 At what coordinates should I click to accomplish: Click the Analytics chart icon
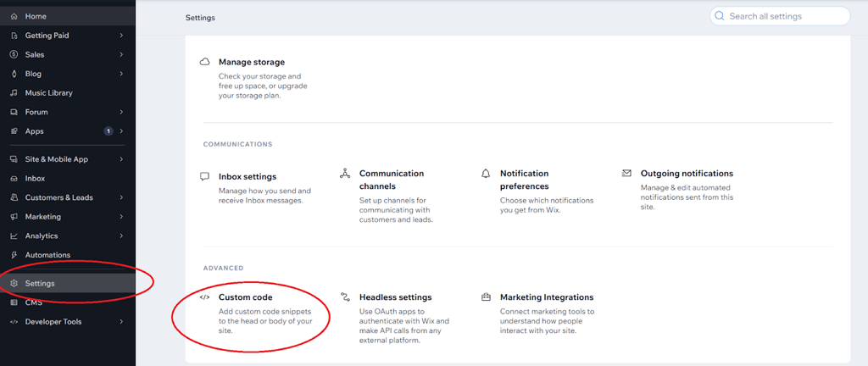[14, 236]
